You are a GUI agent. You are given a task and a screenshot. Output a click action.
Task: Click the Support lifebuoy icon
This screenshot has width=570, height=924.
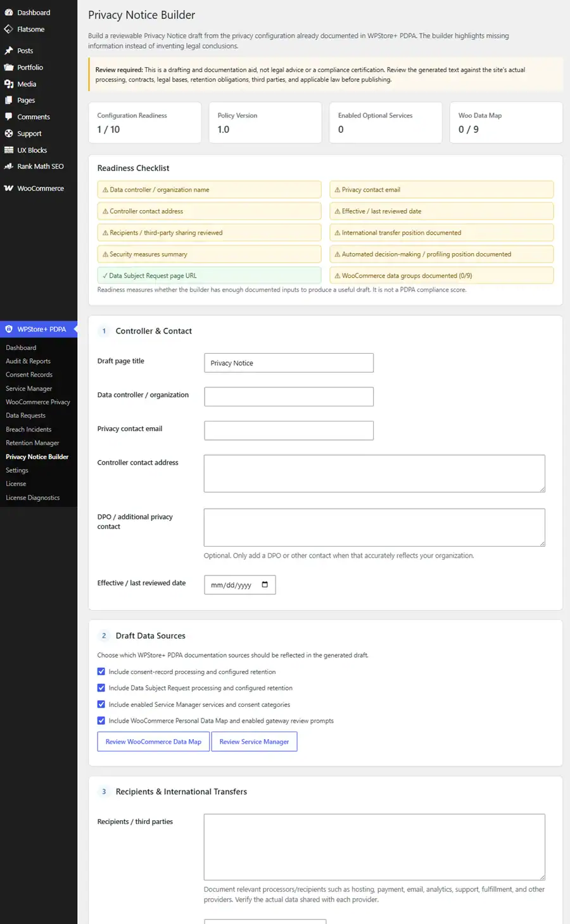pyautogui.click(x=9, y=134)
